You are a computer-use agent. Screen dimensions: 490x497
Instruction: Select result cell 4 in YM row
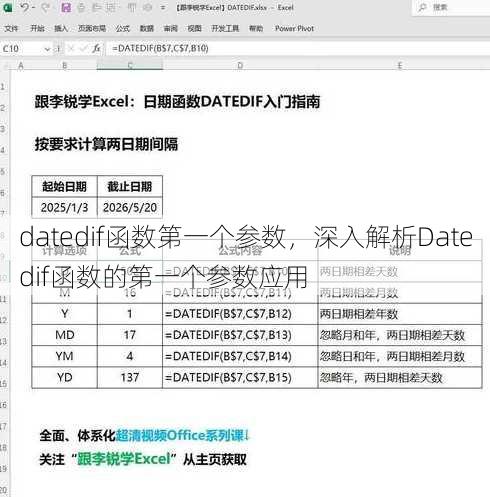pyautogui.click(x=130, y=356)
